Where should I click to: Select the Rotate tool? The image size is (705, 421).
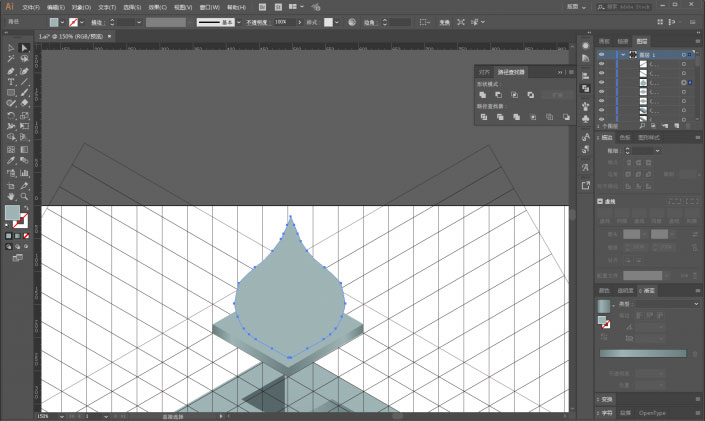[11, 115]
